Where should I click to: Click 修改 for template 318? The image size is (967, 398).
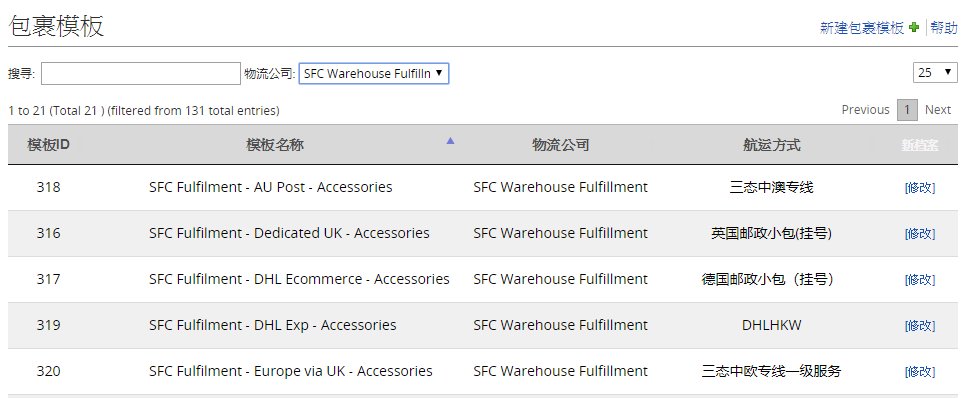(920, 188)
